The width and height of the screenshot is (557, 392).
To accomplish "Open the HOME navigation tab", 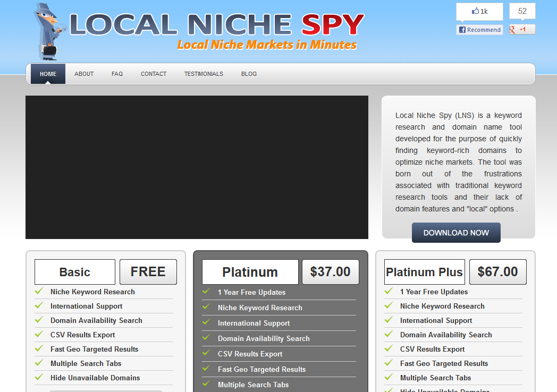I will [48, 74].
